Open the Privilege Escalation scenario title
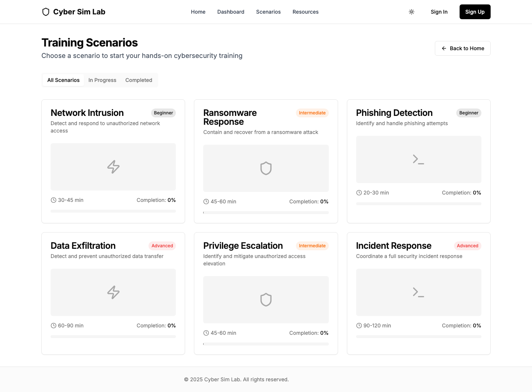532x392 pixels. (x=243, y=246)
